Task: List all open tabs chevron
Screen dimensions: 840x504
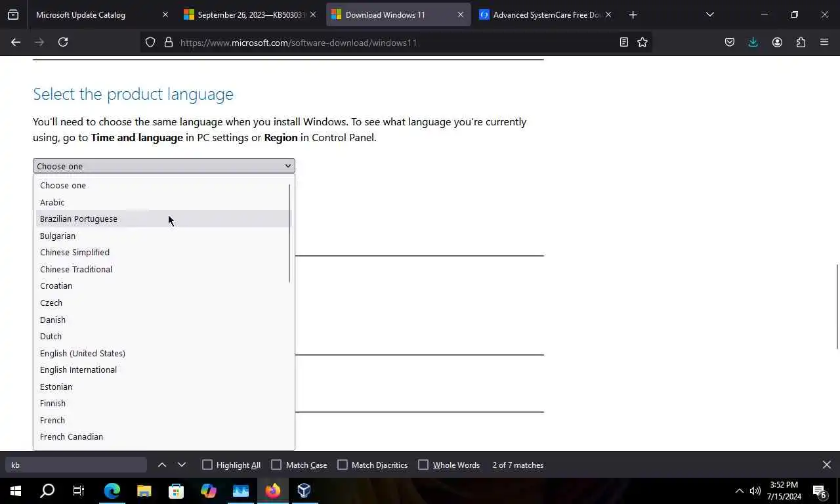Action: (709, 14)
